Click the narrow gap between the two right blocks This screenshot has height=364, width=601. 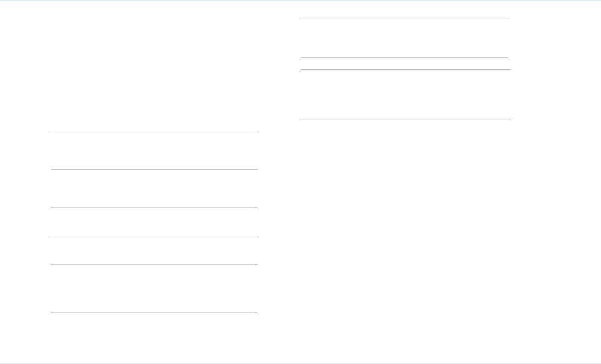coord(404,63)
